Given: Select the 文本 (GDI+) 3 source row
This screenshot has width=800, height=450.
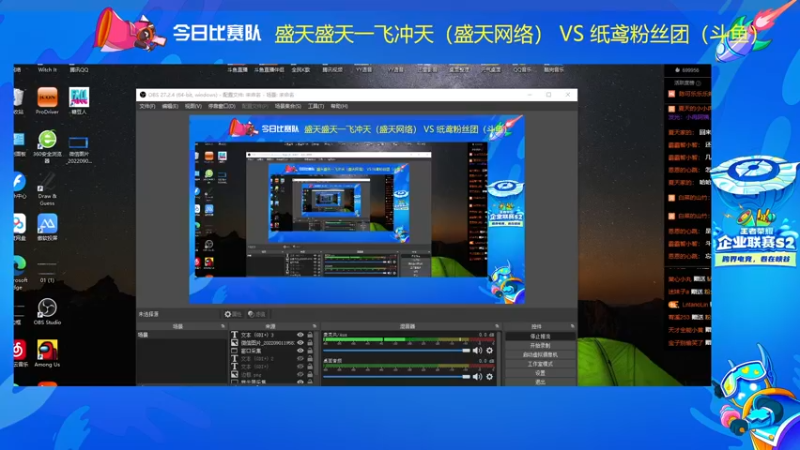Looking at the screenshot, I should [x=272, y=335].
